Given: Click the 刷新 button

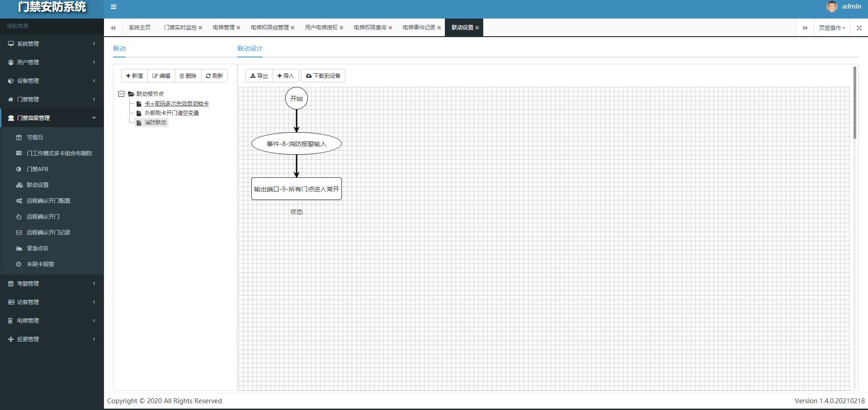Looking at the screenshot, I should coord(215,76).
